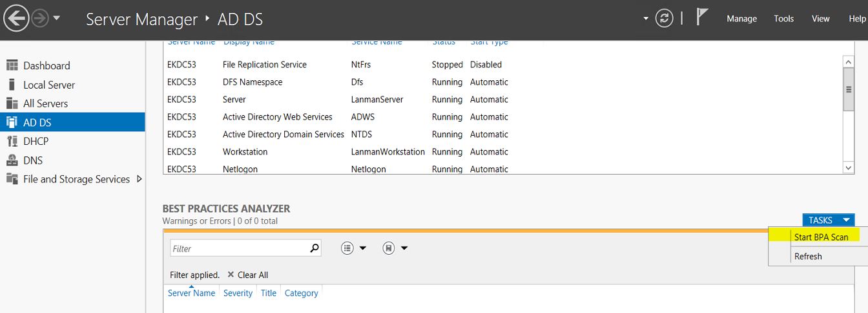Open the navigation history dropdown arrow

tap(57, 18)
